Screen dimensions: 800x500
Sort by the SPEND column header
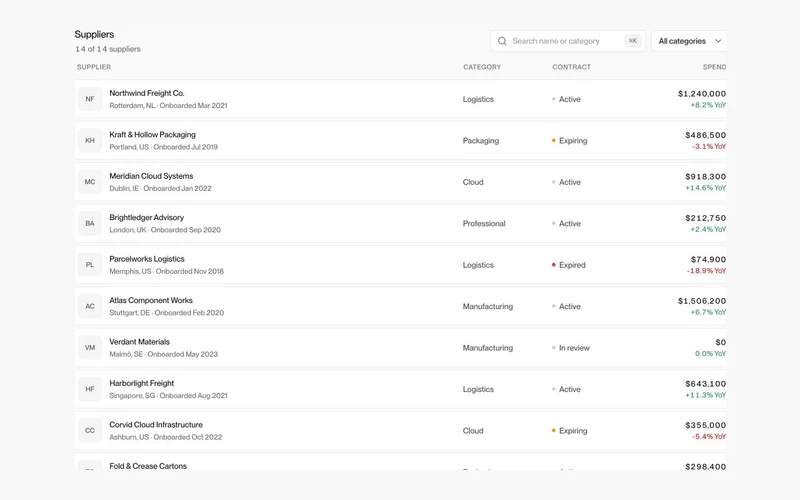[x=714, y=67]
